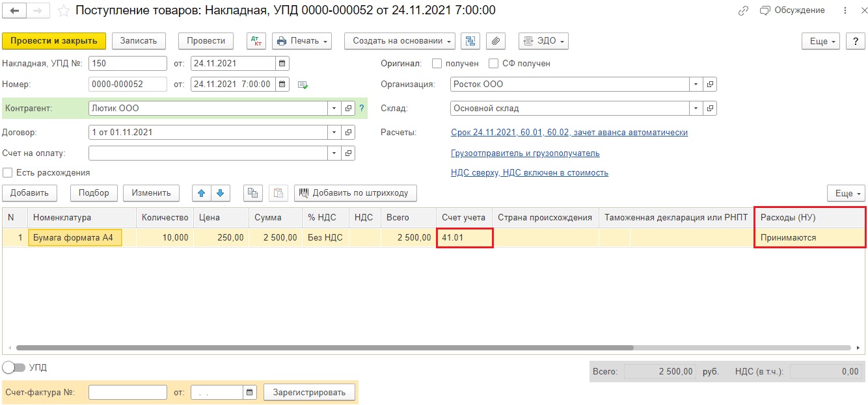The image size is (868, 405).
Task: Click the green document status icon beside date
Action: click(303, 85)
